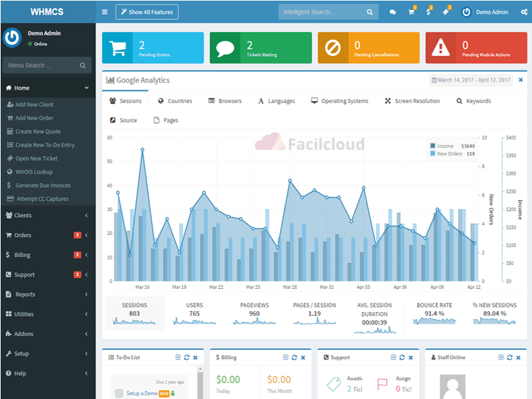Expand the To-Do List widget plus icon
Viewport: 532px width, 399px height.
(x=178, y=357)
